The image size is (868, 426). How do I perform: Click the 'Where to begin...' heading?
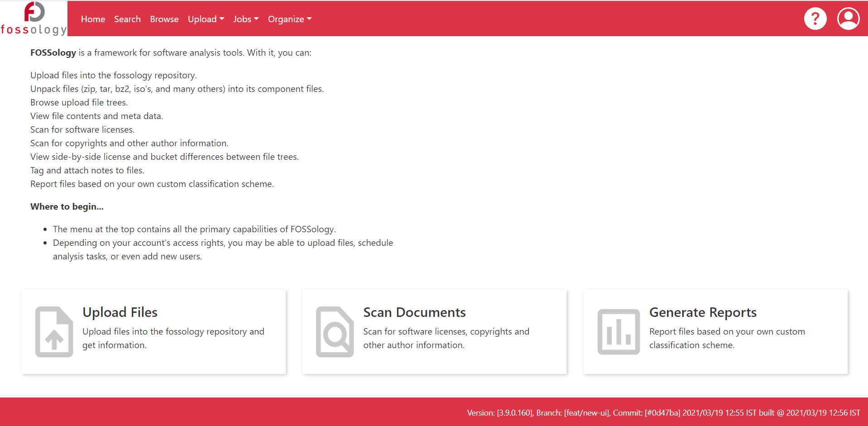pos(67,206)
